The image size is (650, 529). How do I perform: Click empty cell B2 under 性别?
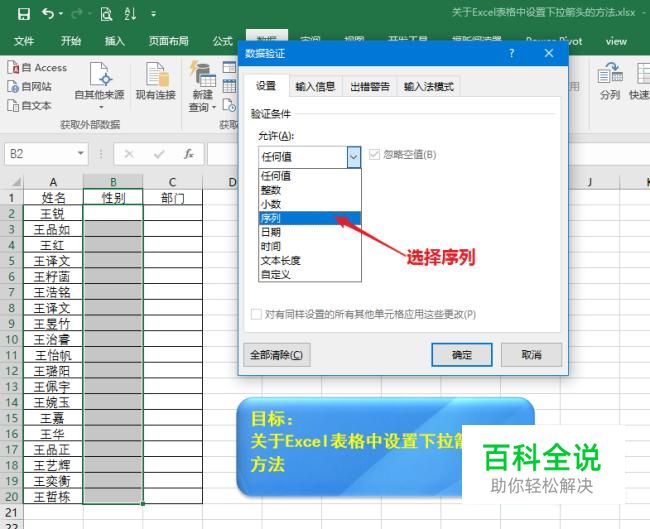pyautogui.click(x=113, y=213)
